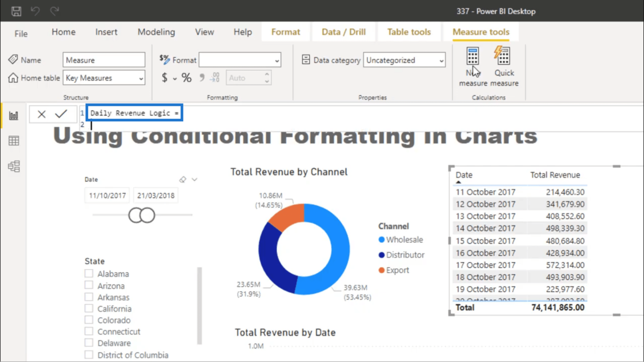Check the Delaware state checkbox

tap(89, 343)
